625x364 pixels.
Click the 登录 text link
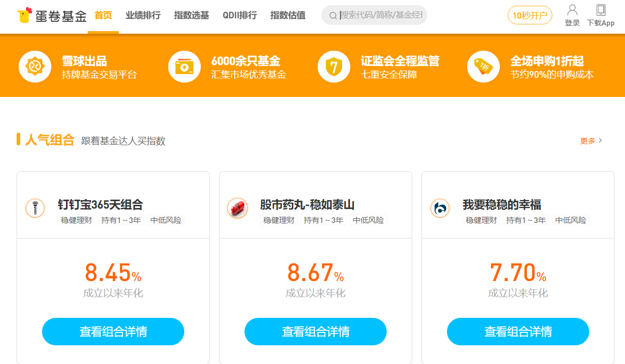click(x=572, y=23)
